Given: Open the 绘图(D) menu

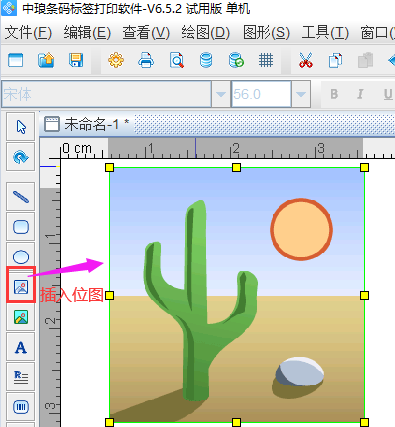Looking at the screenshot, I should pos(206,33).
